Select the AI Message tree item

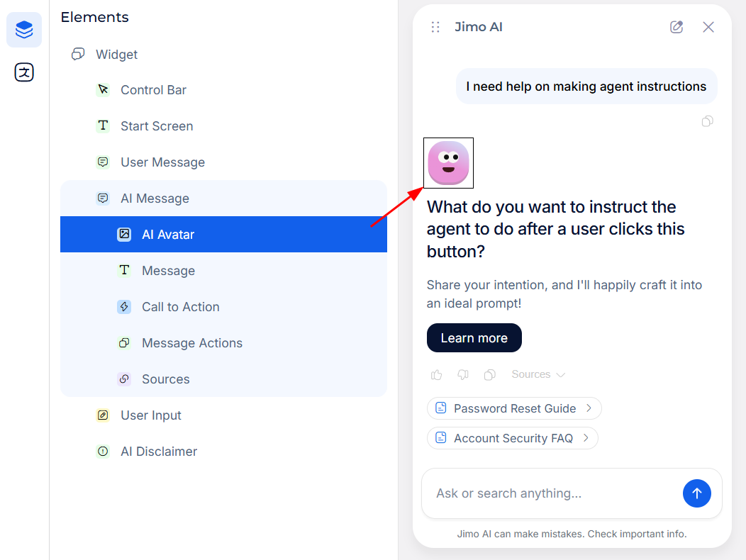155,198
